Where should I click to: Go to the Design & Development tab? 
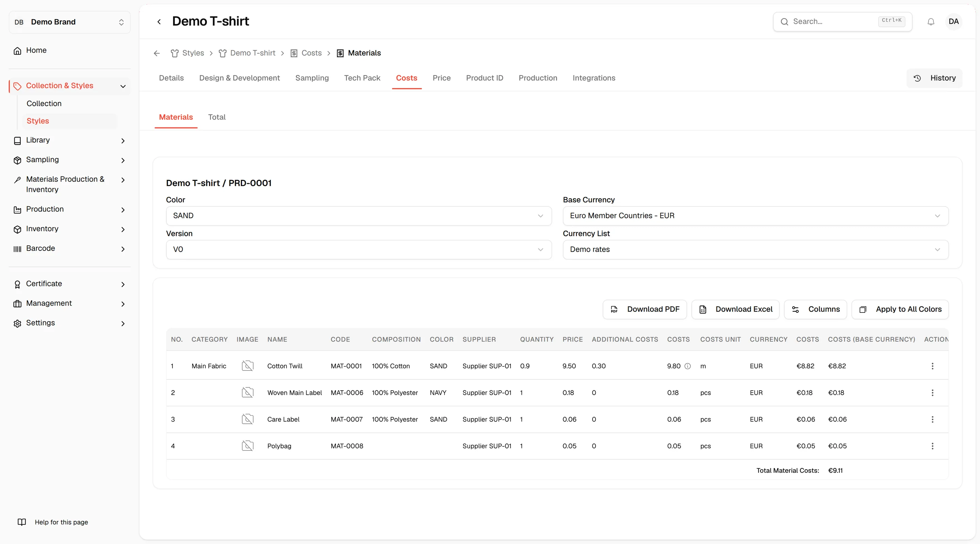click(239, 78)
